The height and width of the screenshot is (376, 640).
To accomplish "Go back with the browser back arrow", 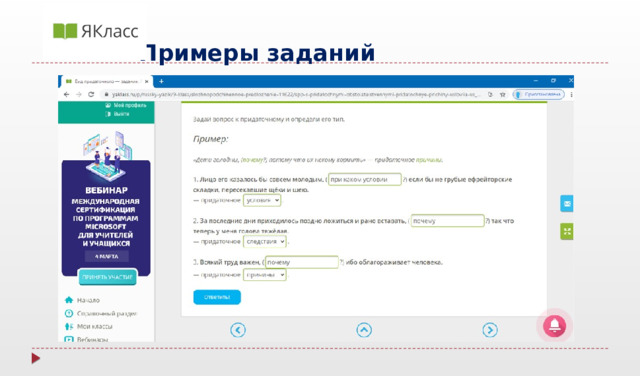I will (x=67, y=94).
